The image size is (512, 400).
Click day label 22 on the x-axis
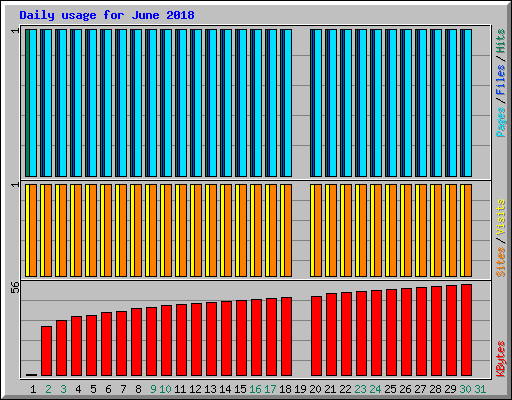pyautogui.click(x=345, y=389)
